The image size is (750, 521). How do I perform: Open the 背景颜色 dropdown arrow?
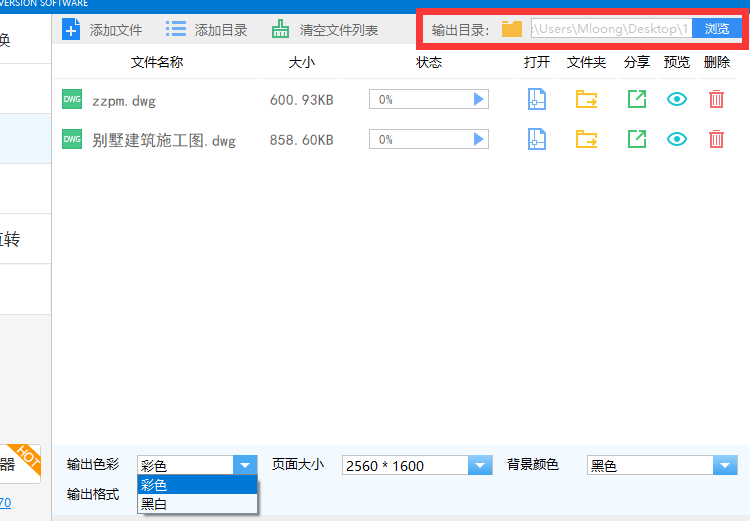pyautogui.click(x=725, y=465)
